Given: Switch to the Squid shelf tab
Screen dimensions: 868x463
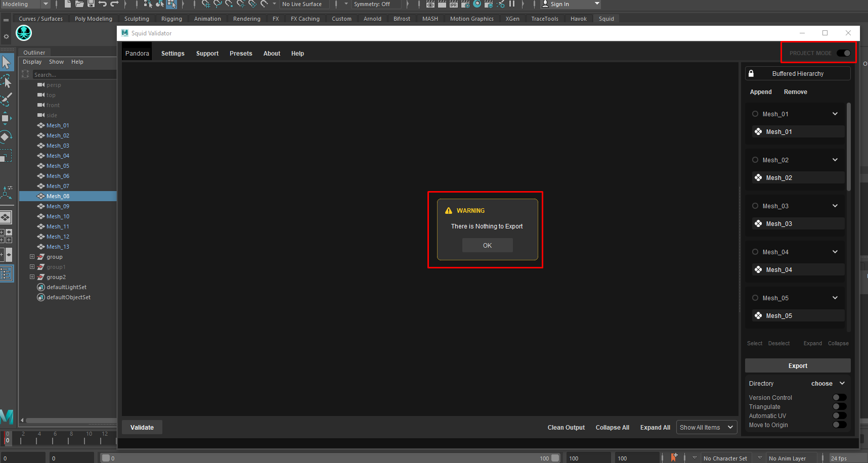Looking at the screenshot, I should coord(606,19).
